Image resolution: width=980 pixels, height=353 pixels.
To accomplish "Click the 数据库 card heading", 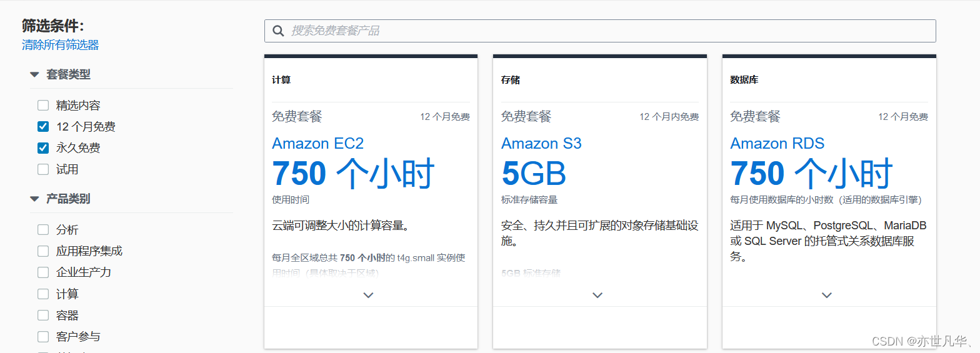I will [744, 80].
